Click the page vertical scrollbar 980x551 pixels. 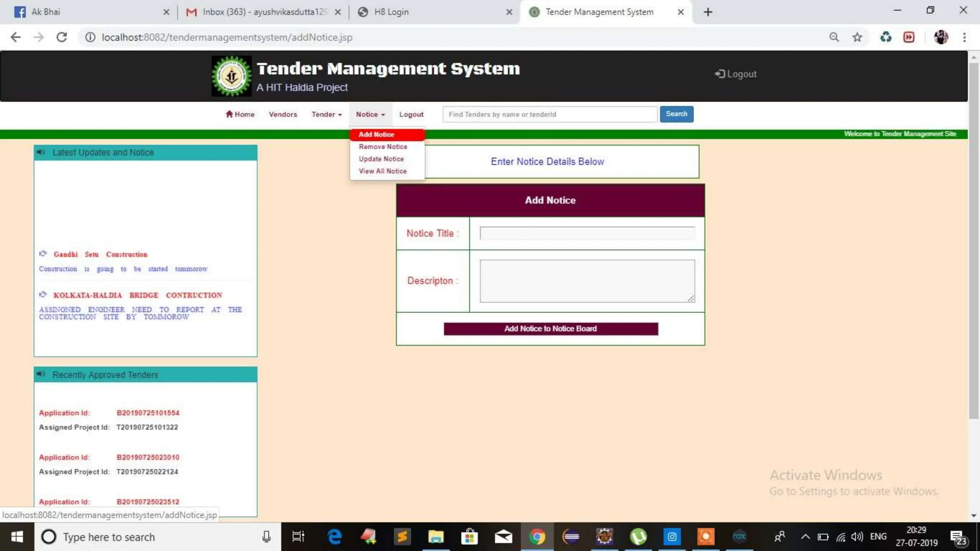tap(973, 239)
